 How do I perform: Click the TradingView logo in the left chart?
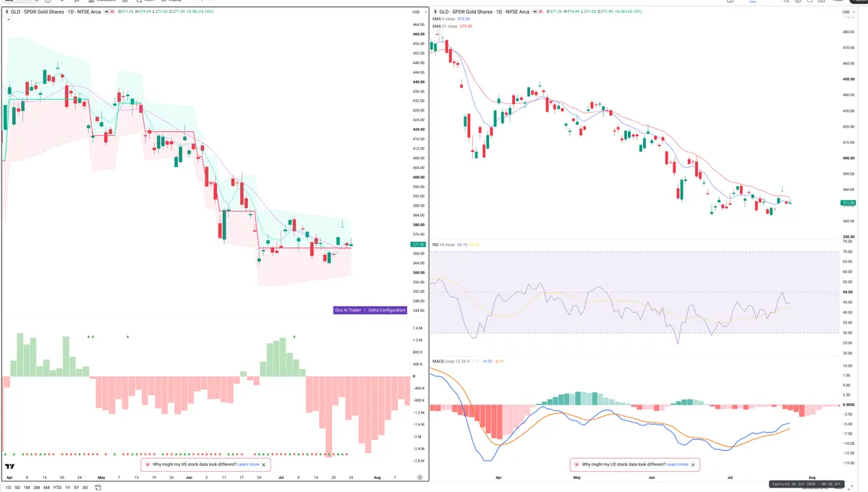[10, 467]
